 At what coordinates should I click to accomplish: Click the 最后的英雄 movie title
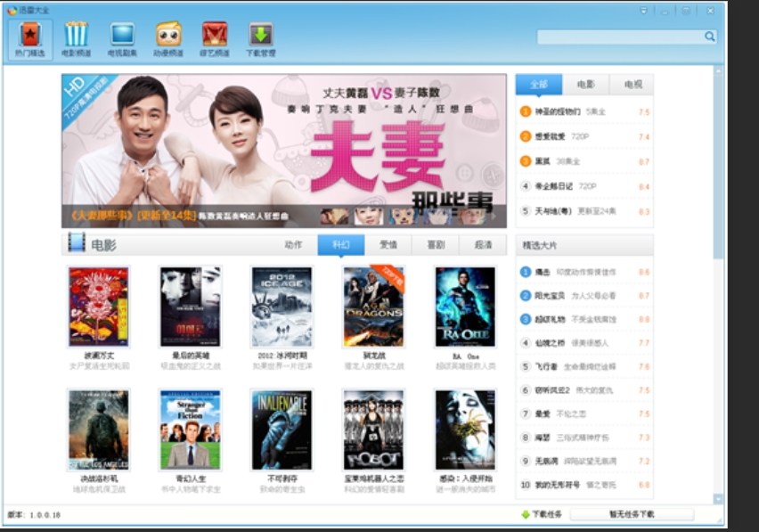[191, 356]
